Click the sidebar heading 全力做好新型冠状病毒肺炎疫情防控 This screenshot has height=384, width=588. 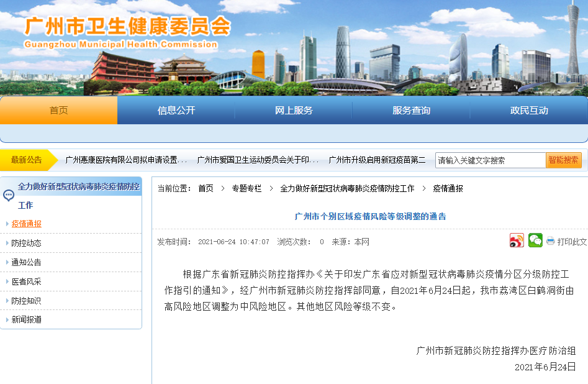[x=78, y=186]
